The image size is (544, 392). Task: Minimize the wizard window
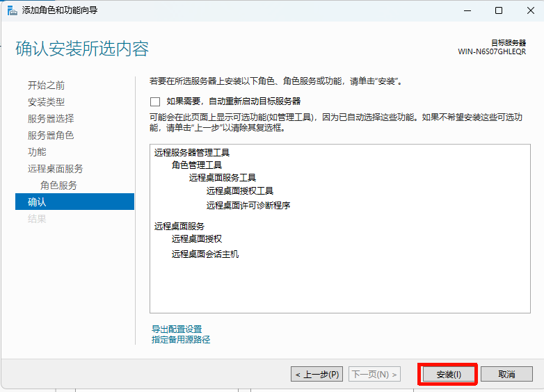tap(466, 10)
